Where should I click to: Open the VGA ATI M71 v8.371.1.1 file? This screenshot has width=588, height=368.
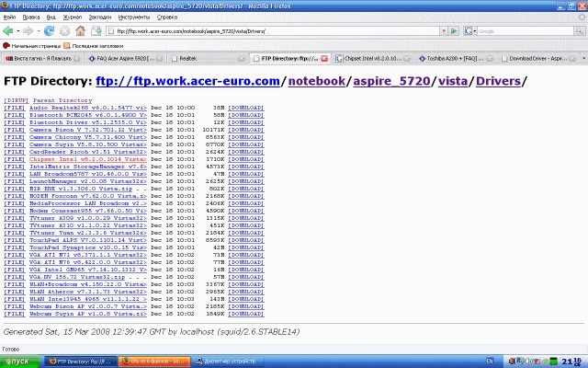pyautogui.click(x=88, y=255)
